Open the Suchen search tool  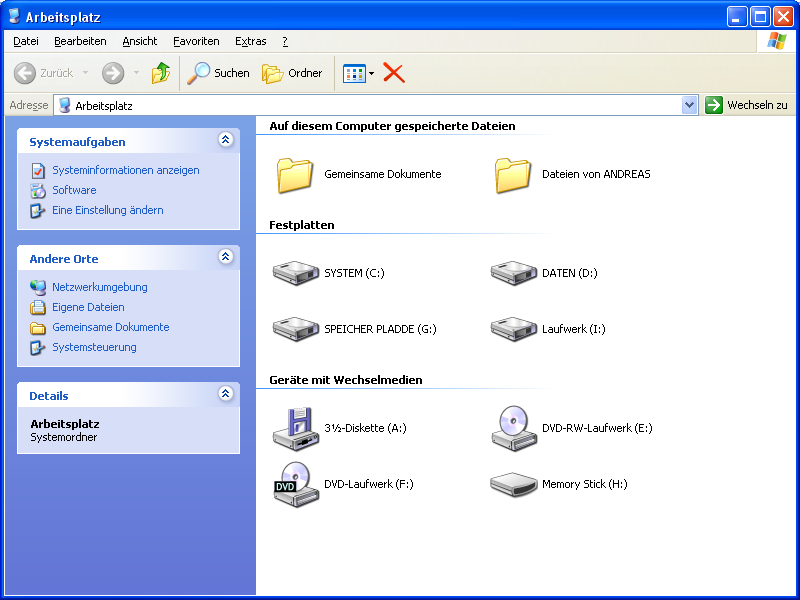click(218, 73)
